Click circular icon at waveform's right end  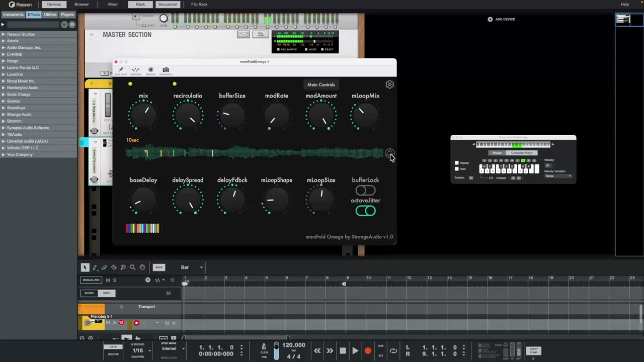click(x=389, y=153)
